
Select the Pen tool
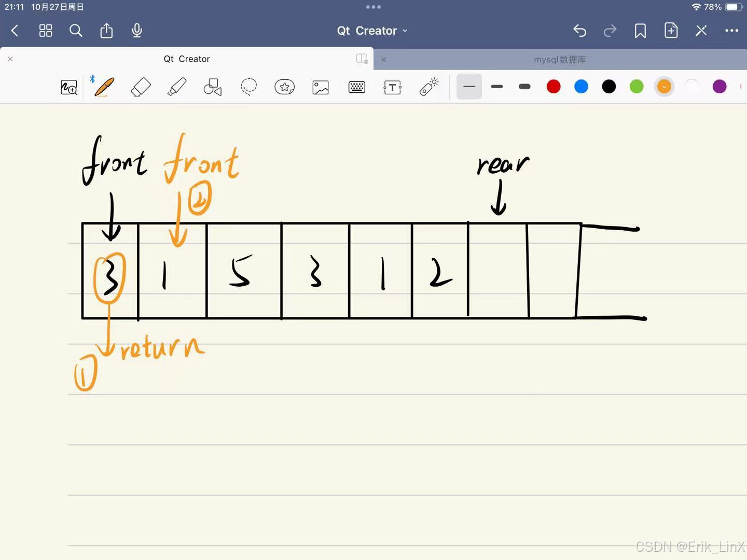pos(104,87)
